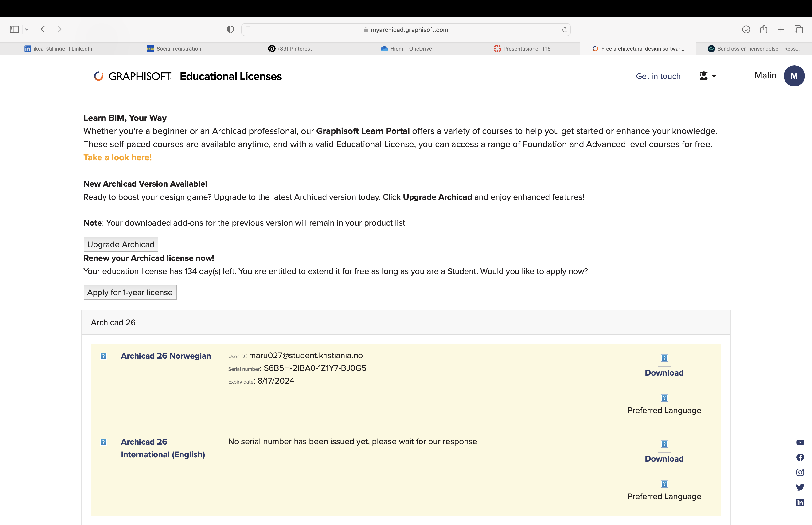Click the Safari sidebar toggle icon

click(14, 29)
